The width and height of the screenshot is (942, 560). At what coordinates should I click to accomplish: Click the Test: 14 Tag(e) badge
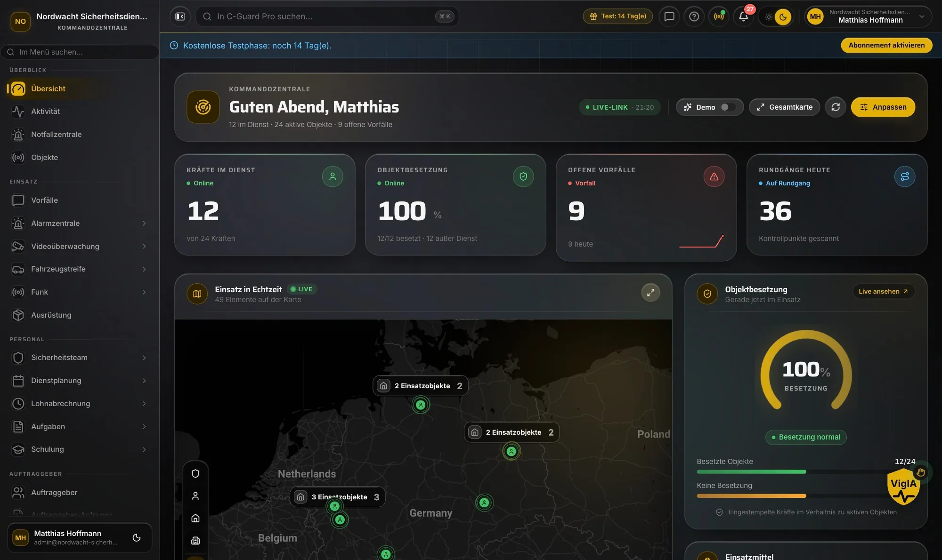[x=617, y=16]
